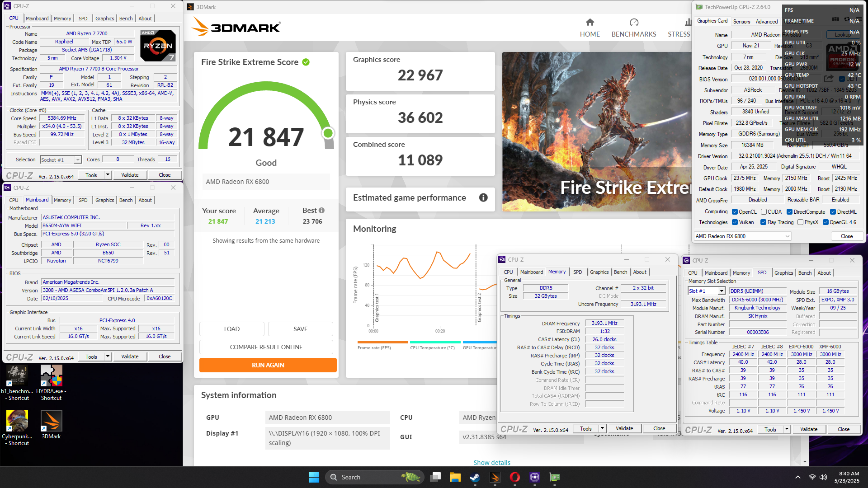The image size is (868, 488).
Task: Toggle the OpenCL checkbox in GPU-Z
Action: (735, 212)
